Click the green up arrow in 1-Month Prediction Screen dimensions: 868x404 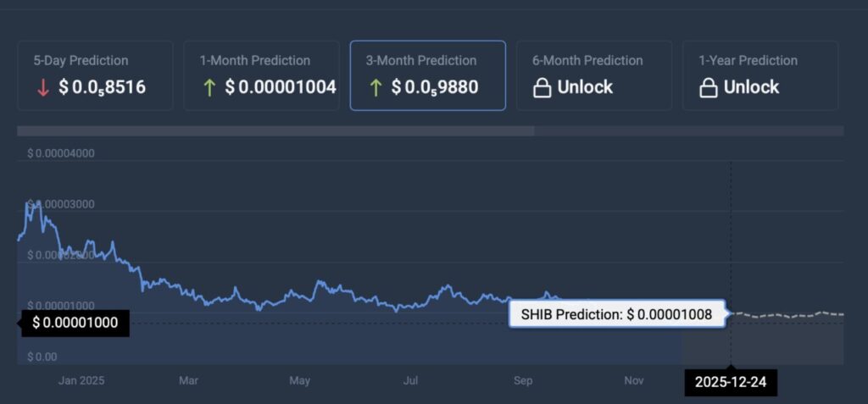207,87
